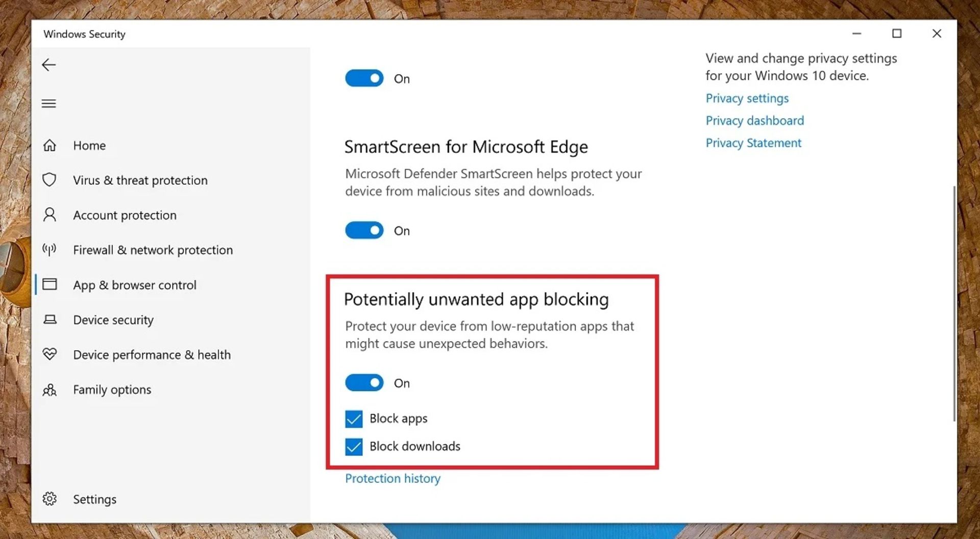Collapse the sidebar using the menu icon

48,103
